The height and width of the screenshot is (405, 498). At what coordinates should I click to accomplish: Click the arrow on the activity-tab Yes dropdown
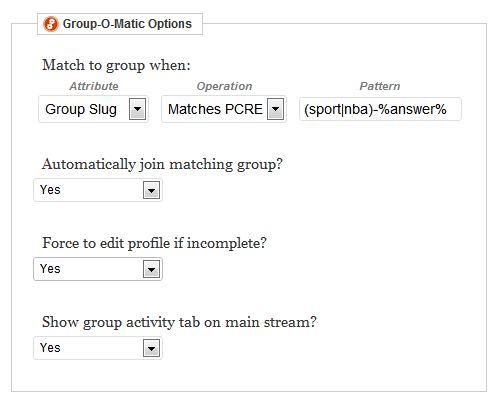(x=151, y=348)
